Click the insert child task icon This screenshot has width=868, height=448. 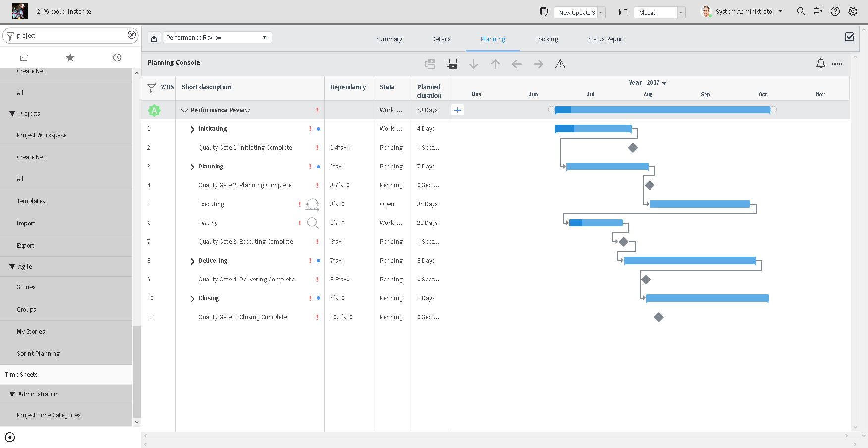click(452, 64)
